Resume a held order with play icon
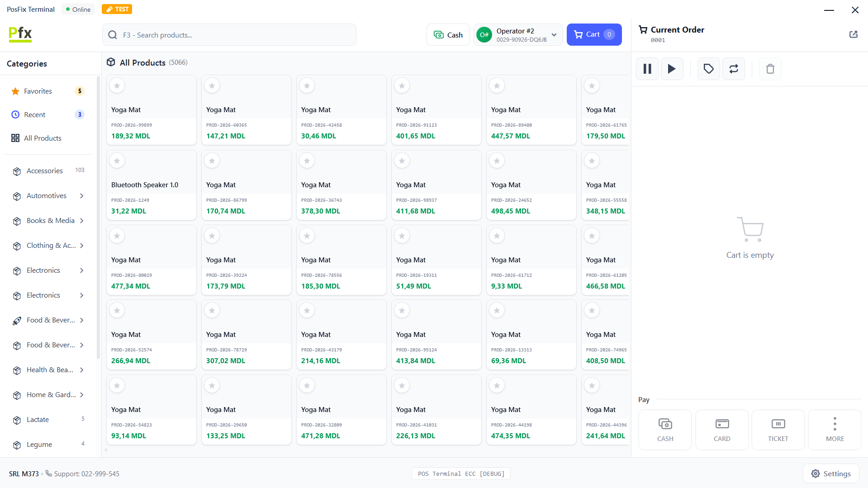 click(x=672, y=69)
